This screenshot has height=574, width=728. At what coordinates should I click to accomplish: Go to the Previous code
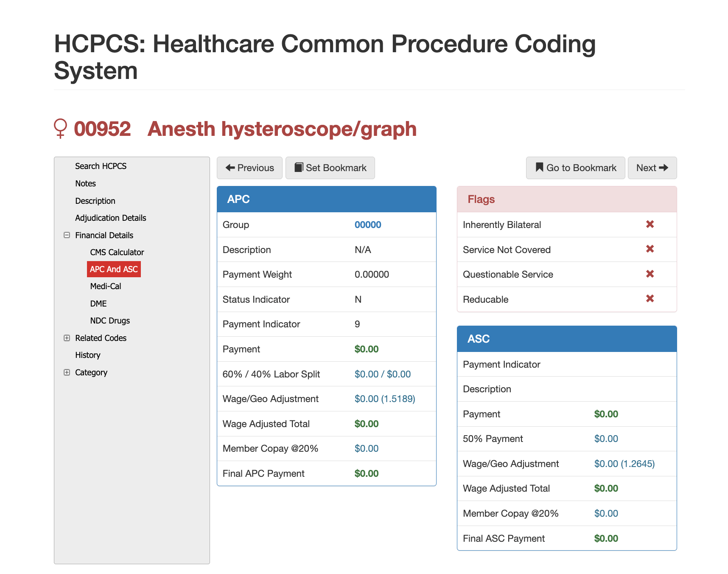click(249, 168)
